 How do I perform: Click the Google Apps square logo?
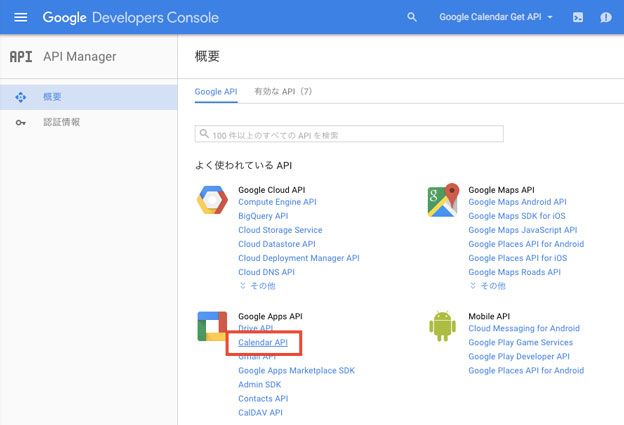tap(212, 326)
